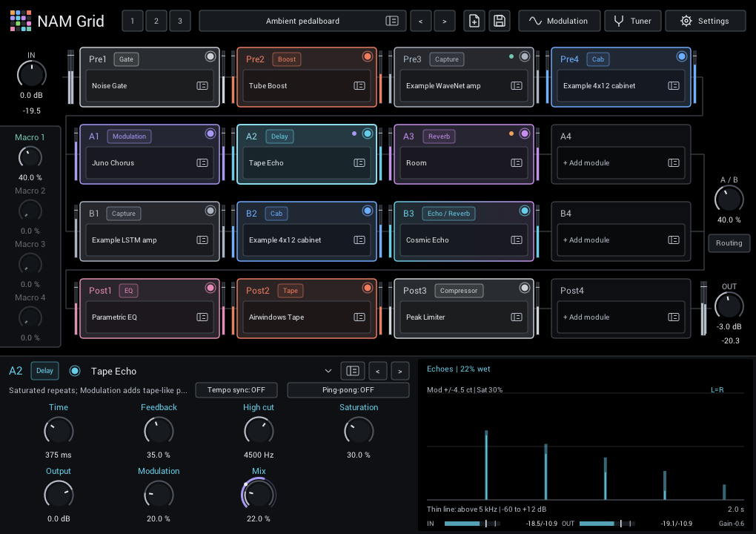Click browser icon in Tape Echo editor panel
Viewport: 756px width, 534px height.
353,371
